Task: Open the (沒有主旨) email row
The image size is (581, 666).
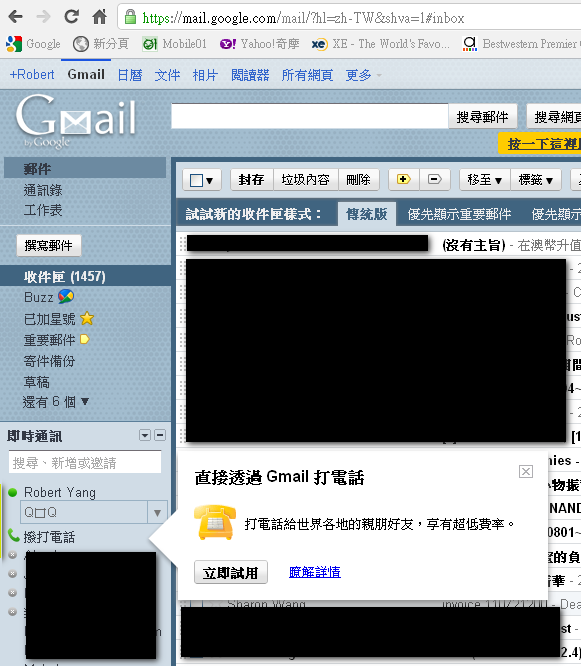Action: click(x=378, y=245)
